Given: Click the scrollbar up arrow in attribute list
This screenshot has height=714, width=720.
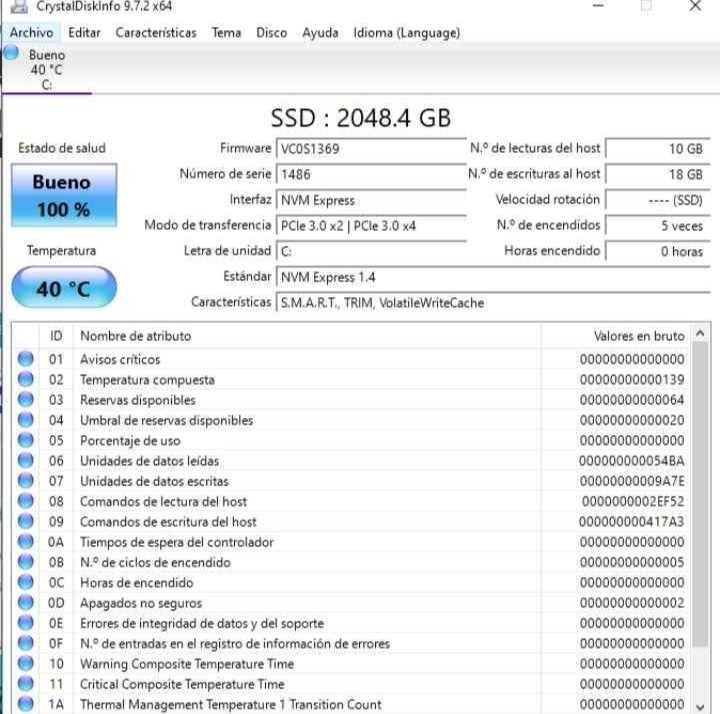Looking at the screenshot, I should point(700,335).
